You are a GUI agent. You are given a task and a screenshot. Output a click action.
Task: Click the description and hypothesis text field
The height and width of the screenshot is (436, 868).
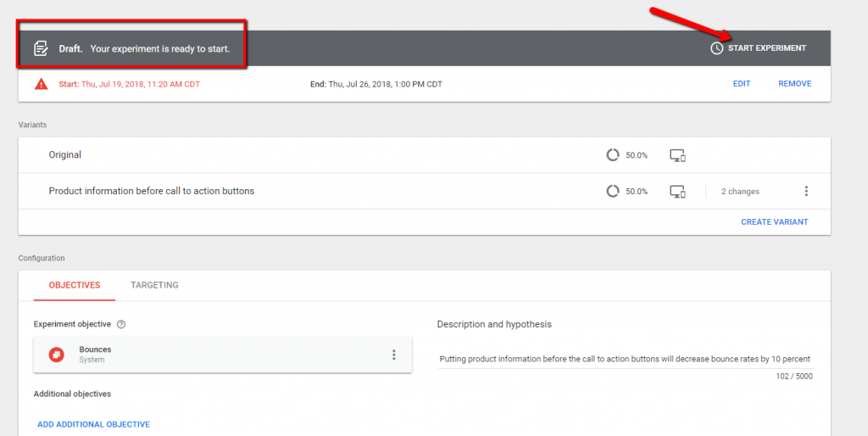coord(624,359)
